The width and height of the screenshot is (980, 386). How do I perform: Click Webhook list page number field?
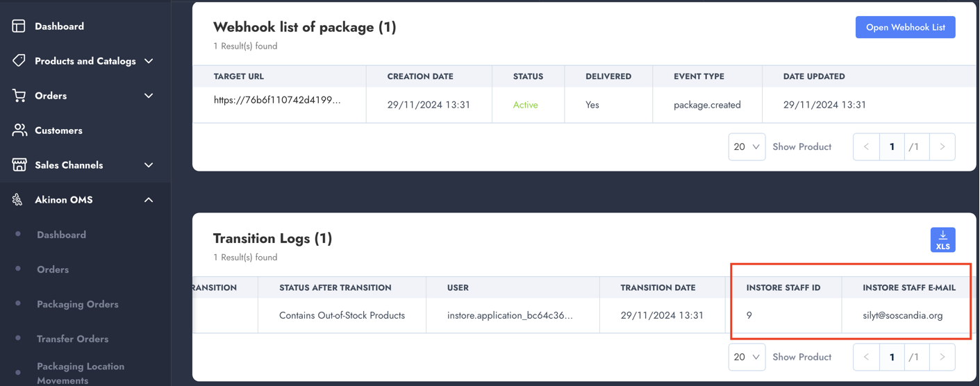(x=892, y=146)
